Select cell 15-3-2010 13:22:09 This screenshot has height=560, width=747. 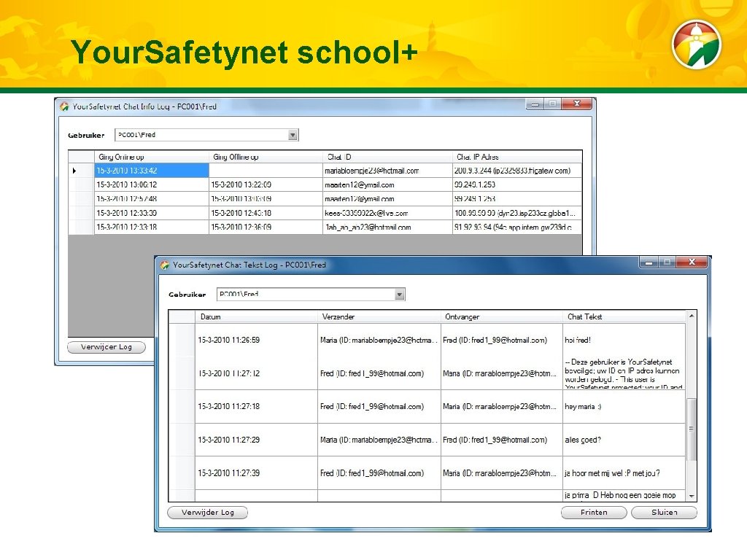[x=266, y=184]
